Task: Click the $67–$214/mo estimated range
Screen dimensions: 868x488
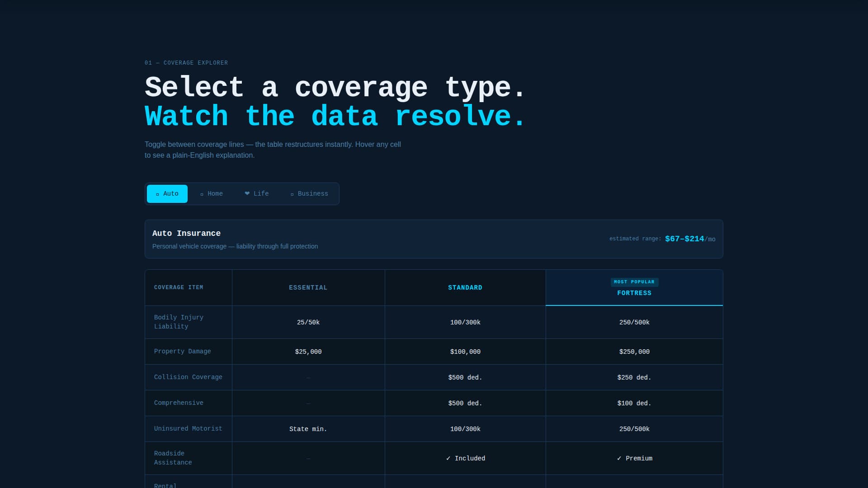Action: 690,239
